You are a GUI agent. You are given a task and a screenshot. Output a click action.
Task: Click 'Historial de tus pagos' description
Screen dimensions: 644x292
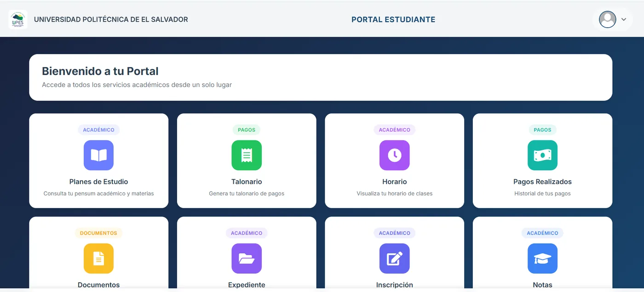click(x=542, y=194)
